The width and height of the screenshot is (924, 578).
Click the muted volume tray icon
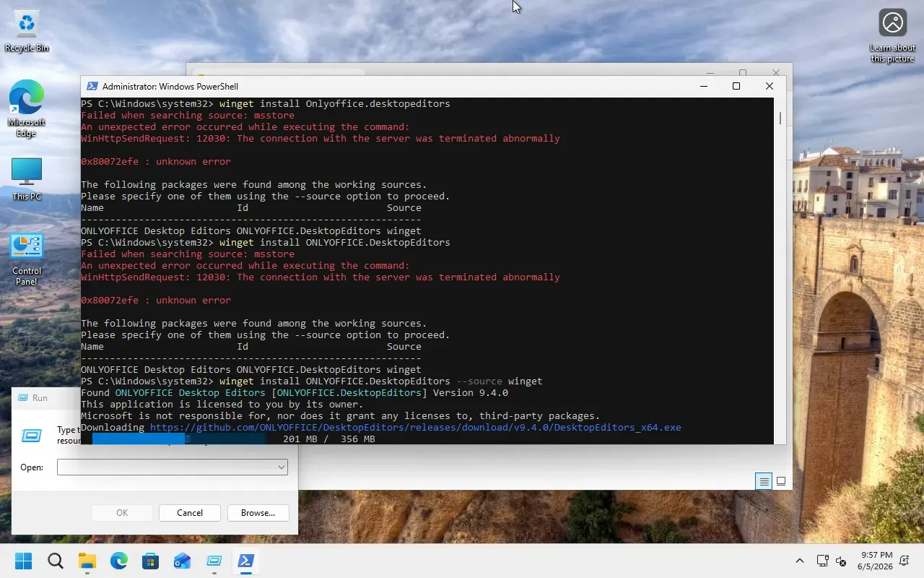click(841, 561)
